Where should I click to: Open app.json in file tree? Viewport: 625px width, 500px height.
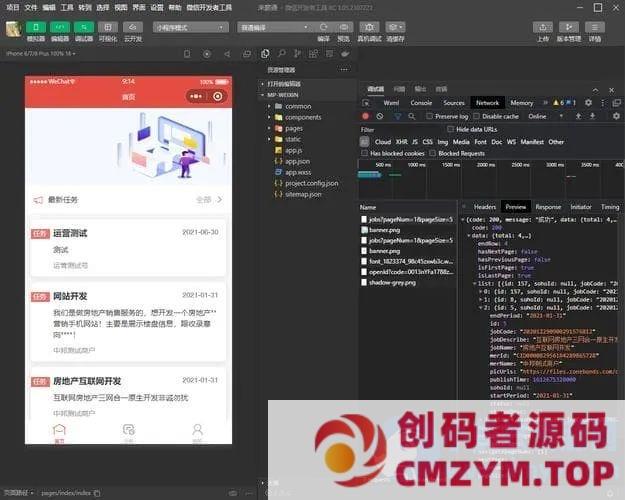[297, 161]
